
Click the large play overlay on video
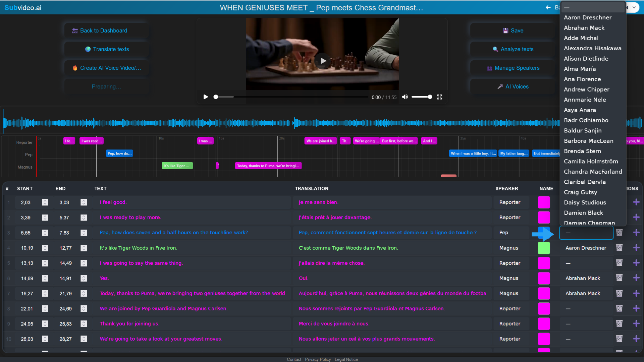coord(323,61)
